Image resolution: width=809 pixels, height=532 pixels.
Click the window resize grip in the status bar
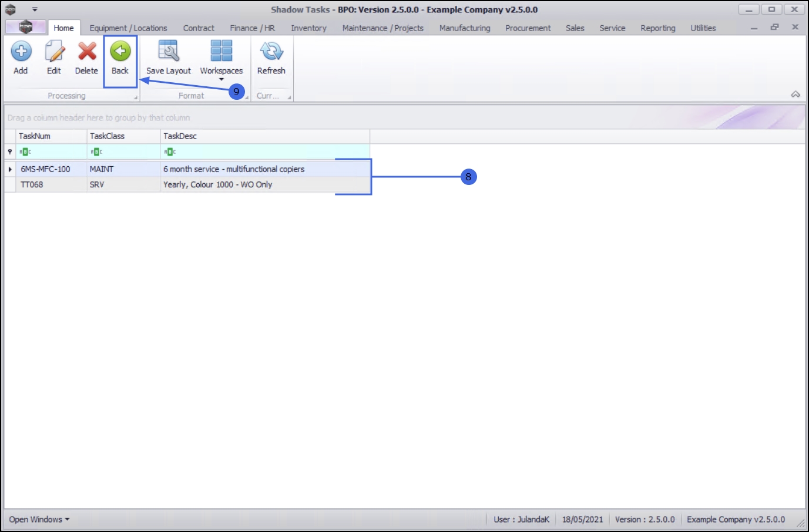pyautogui.click(x=801, y=522)
